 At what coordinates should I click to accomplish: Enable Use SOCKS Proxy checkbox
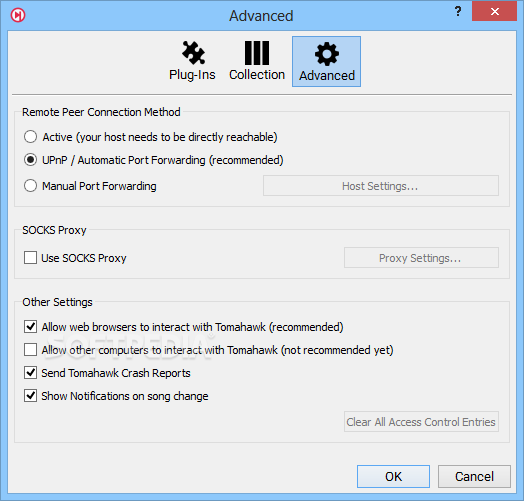click(30, 258)
